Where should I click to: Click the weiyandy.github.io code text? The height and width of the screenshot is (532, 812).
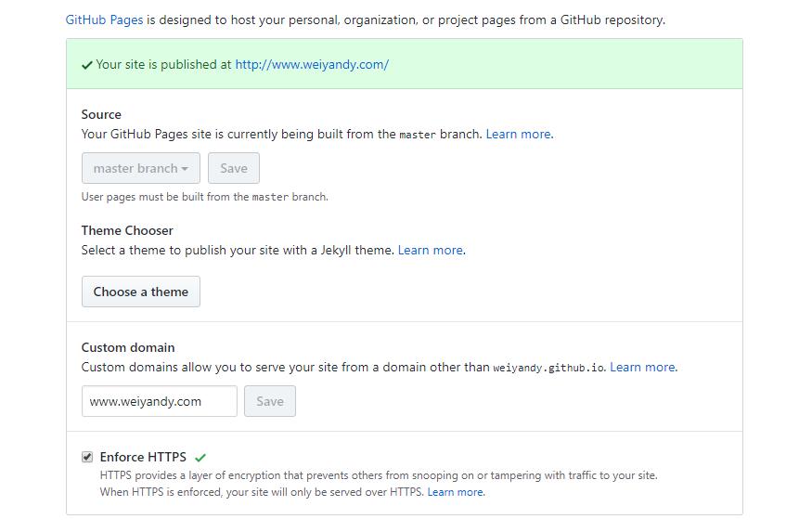point(548,368)
